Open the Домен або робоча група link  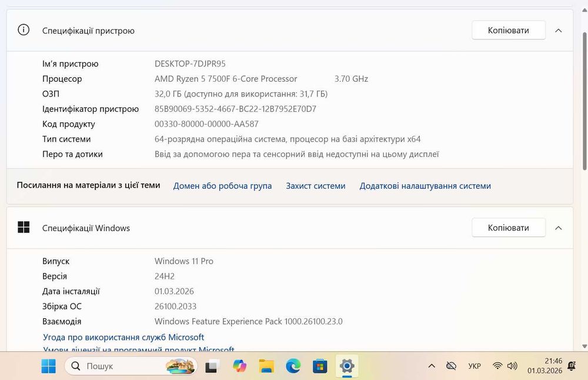click(222, 186)
